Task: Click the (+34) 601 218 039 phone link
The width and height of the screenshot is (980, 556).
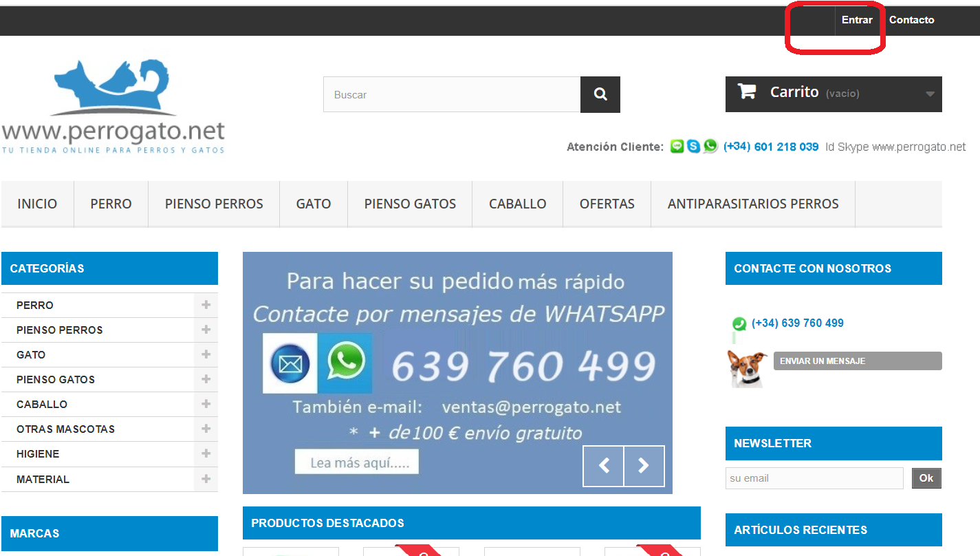Action: [771, 147]
